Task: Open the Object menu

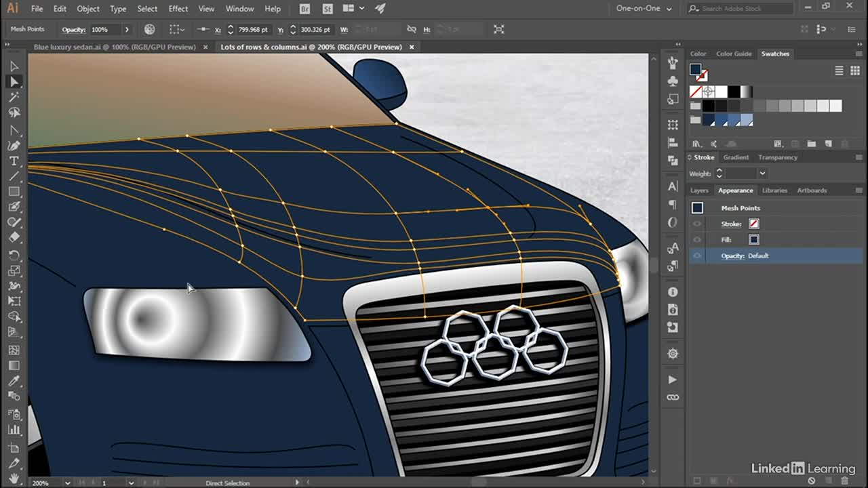Action: pos(88,9)
